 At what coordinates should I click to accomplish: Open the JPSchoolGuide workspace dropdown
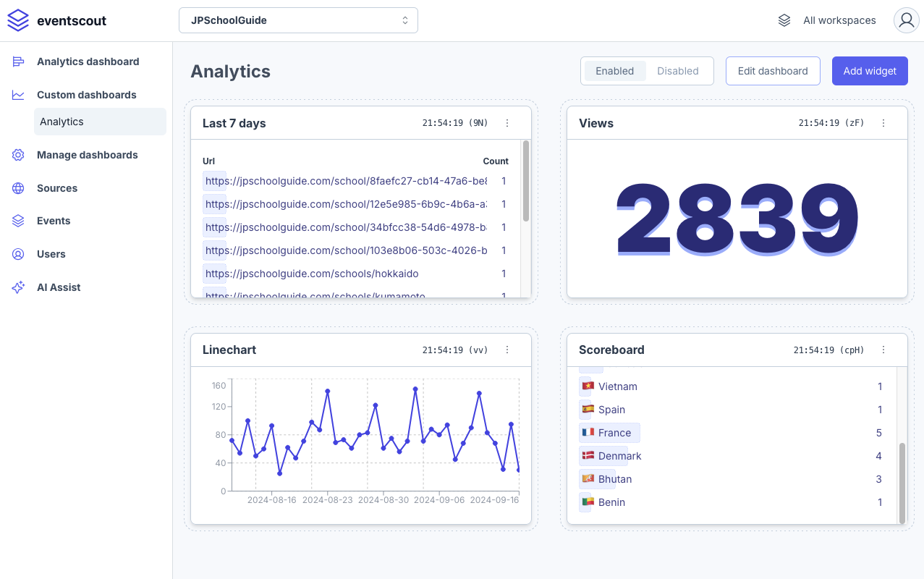click(298, 20)
